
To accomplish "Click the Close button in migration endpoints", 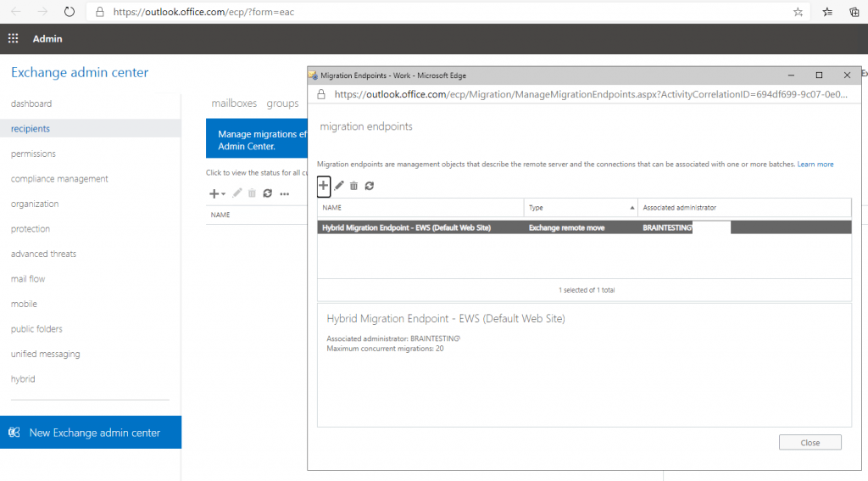I will click(810, 442).
